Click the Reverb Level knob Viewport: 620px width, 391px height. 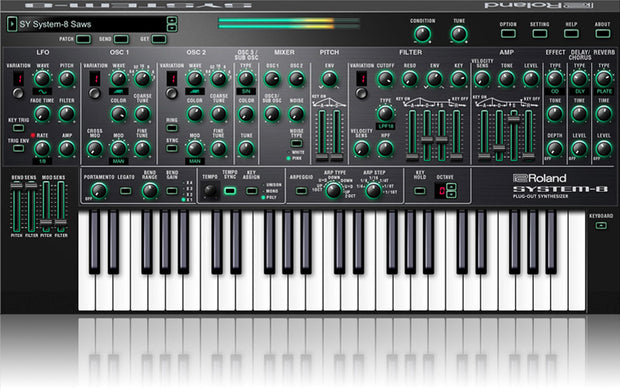tap(604, 149)
